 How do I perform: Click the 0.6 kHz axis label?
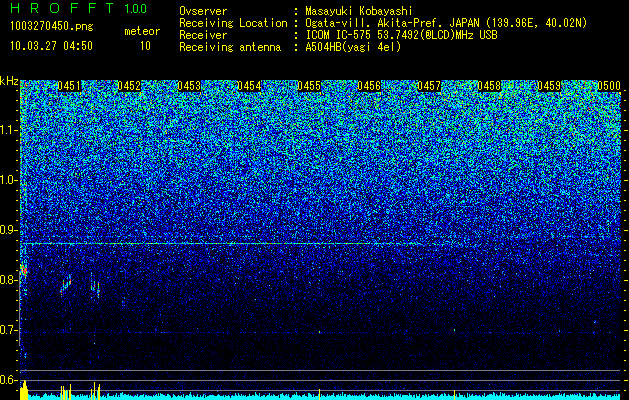pyautogui.click(x=9, y=380)
